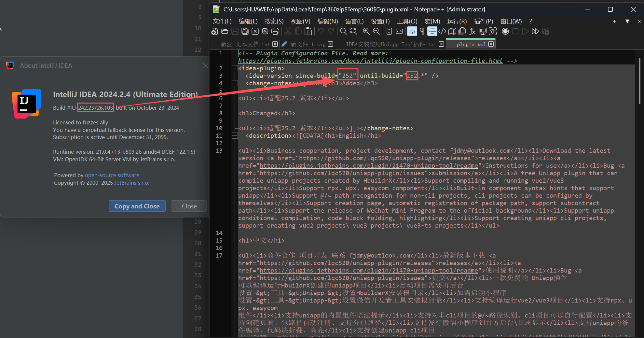Click the Close All documents icon
The image size is (644, 338).
265,32
